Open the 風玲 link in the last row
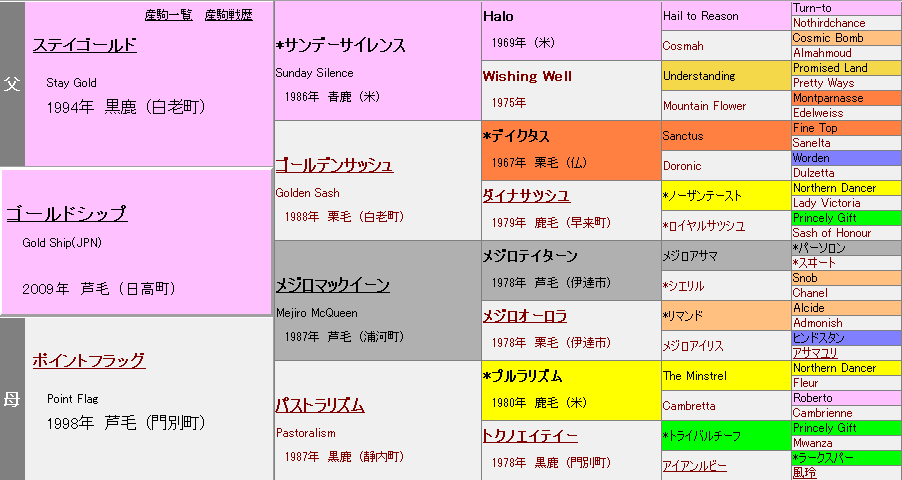This screenshot has height=480, width=902. [x=804, y=473]
